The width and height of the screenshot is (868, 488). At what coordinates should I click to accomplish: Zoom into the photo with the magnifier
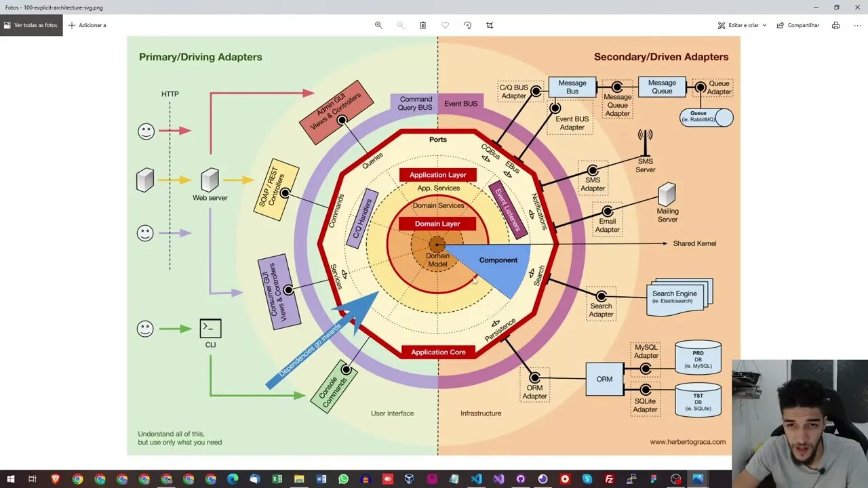pos(378,25)
